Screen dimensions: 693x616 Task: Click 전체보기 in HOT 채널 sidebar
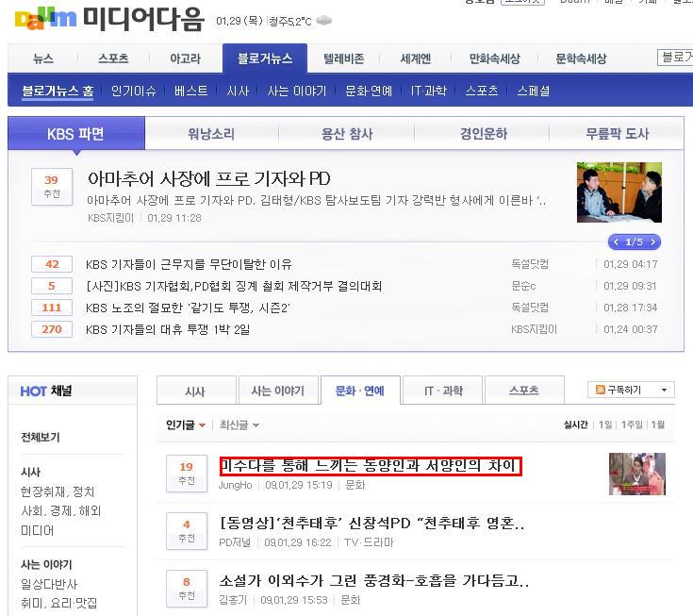41,438
